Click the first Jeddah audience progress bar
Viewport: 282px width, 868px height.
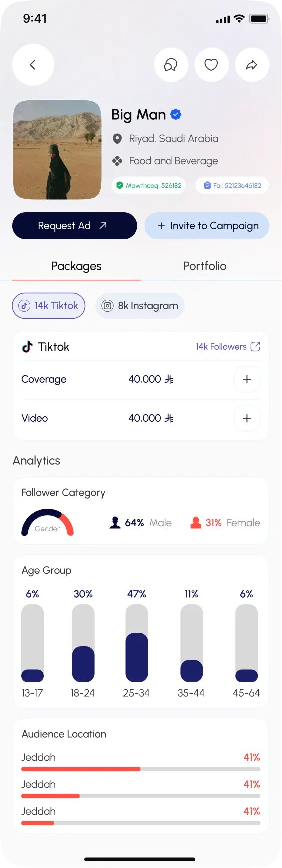click(141, 769)
